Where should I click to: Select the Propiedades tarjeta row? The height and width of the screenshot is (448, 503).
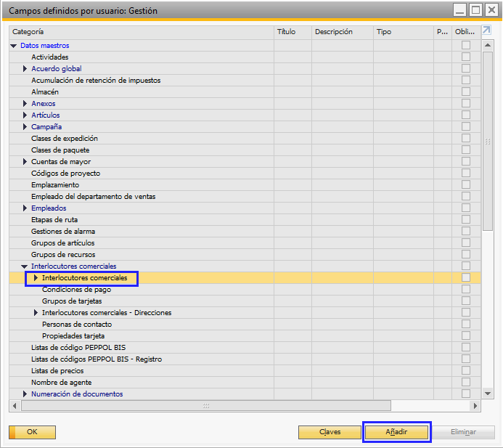[x=245, y=335]
